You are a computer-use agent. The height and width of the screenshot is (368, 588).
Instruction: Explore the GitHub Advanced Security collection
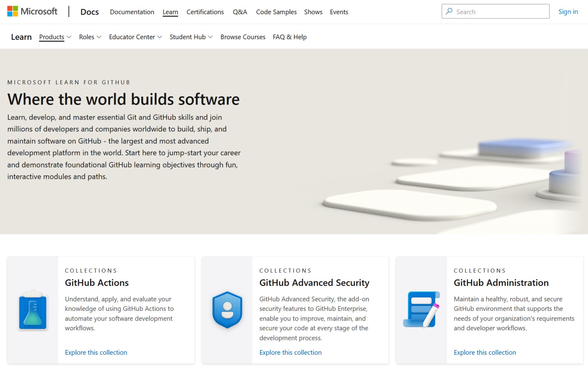pos(290,353)
